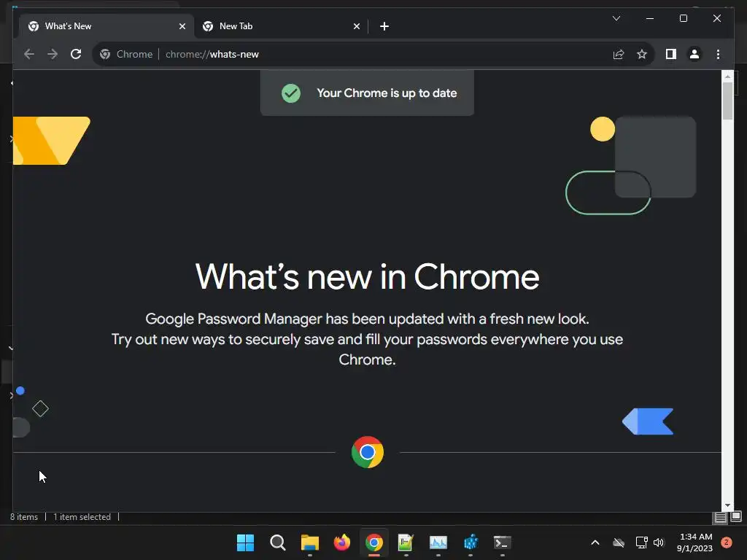Switch File Explorer to details view
747x560 pixels.
[x=720, y=517]
